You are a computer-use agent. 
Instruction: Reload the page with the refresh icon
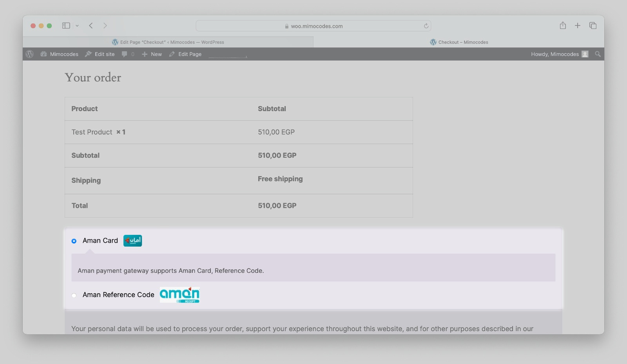pyautogui.click(x=426, y=26)
